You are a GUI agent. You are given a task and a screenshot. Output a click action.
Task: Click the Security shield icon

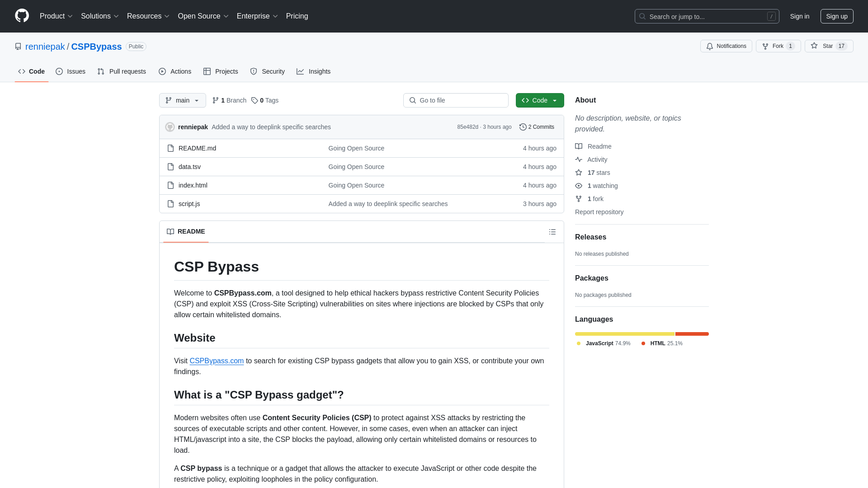pos(253,71)
